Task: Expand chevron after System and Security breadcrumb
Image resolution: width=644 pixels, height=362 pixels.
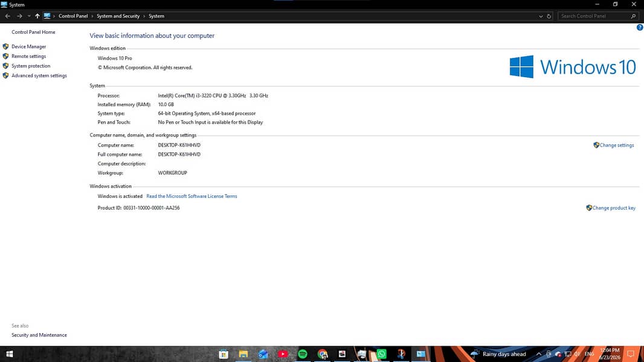Action: (144, 16)
